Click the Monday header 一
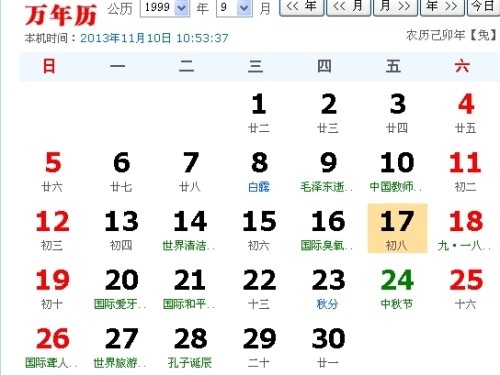Viewport: 500px width, 375px height. click(x=118, y=66)
